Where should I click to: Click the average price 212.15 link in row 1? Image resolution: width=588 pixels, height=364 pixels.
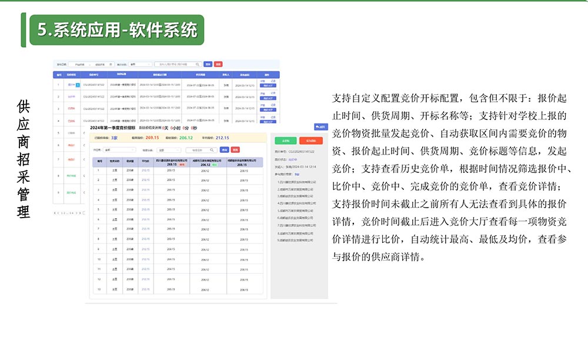[x=146, y=171]
